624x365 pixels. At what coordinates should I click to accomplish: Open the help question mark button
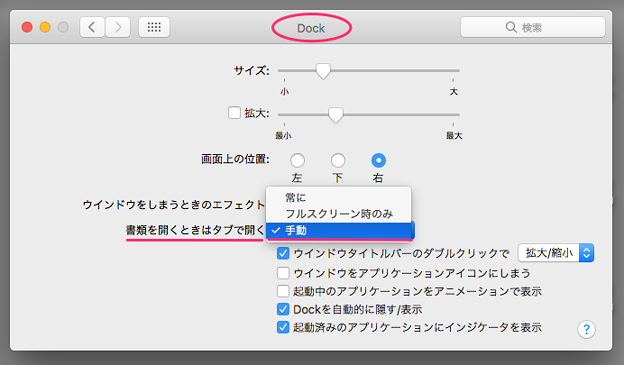tap(586, 330)
